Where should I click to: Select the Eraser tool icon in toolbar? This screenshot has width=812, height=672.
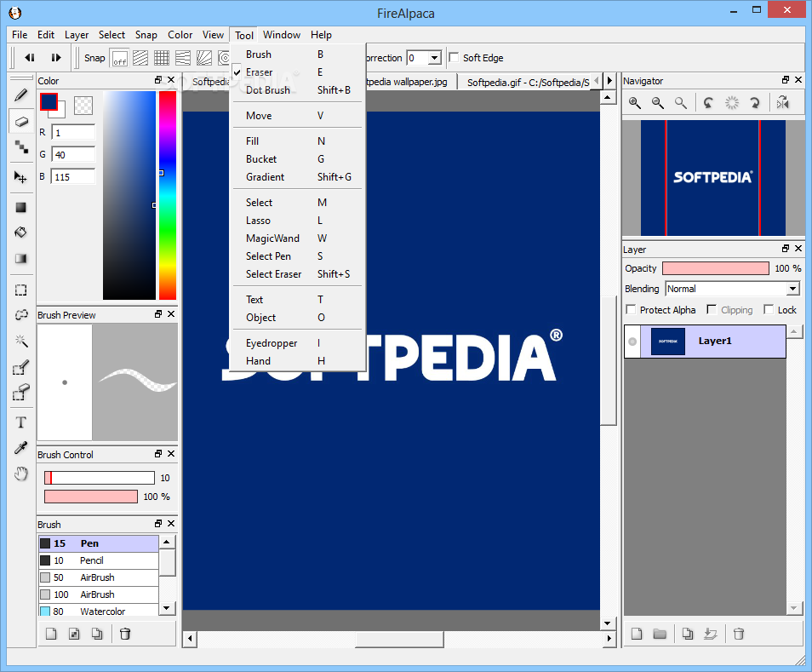(20, 122)
